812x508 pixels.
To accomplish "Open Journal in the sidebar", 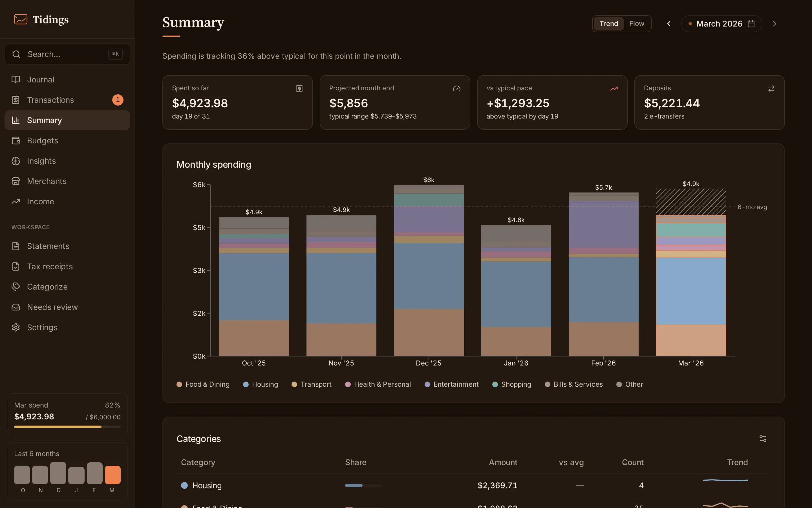I will coord(67,80).
